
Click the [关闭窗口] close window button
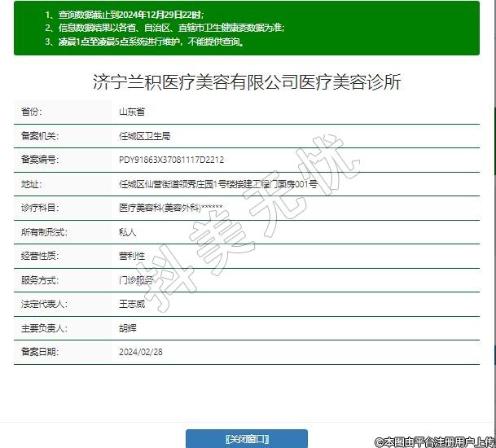tap(246, 439)
